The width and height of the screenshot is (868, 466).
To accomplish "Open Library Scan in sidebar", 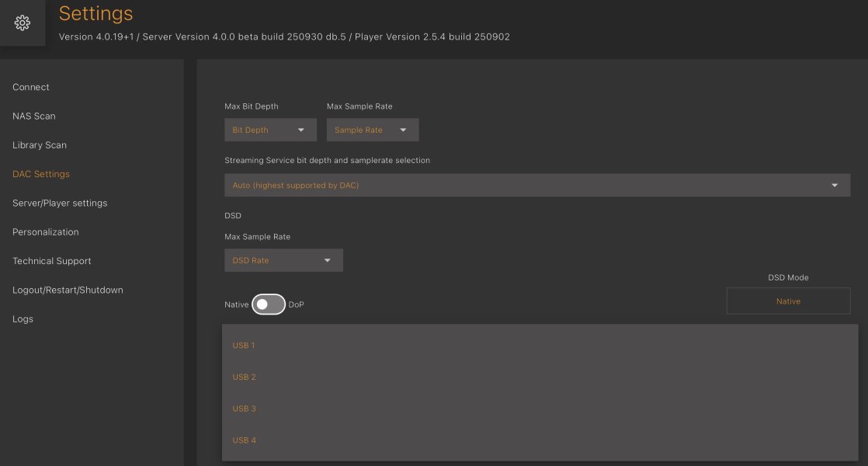I will click(x=40, y=145).
